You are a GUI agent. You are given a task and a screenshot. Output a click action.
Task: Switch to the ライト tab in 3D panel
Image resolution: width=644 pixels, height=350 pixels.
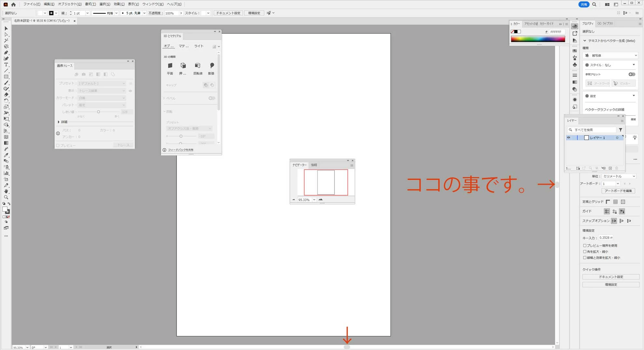click(199, 46)
